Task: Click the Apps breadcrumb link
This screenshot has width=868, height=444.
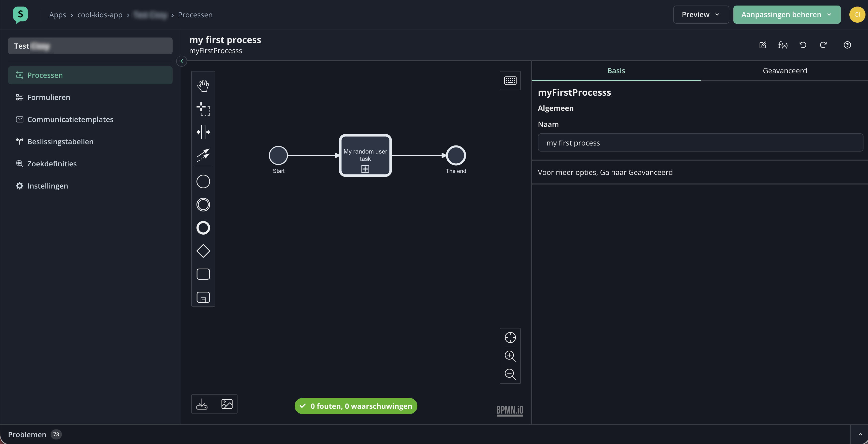Action: tap(58, 15)
